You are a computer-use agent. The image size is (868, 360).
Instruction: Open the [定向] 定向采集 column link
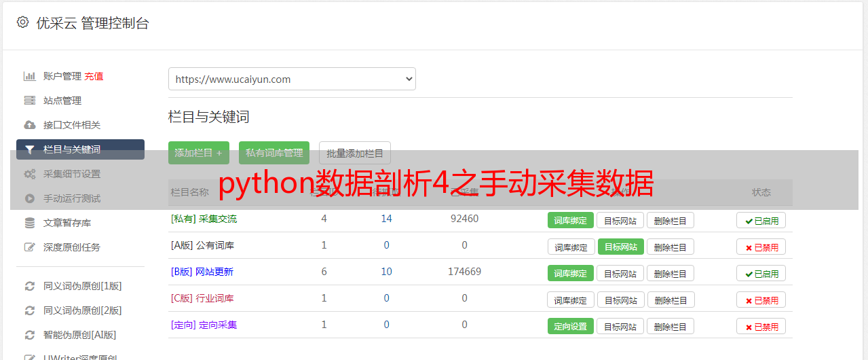pyautogui.click(x=204, y=325)
